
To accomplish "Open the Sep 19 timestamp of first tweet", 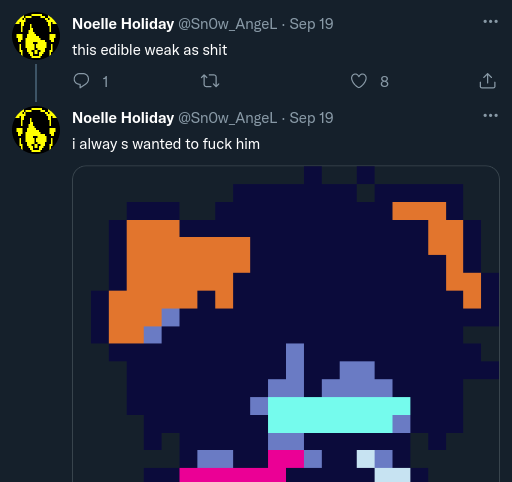I will (311, 24).
